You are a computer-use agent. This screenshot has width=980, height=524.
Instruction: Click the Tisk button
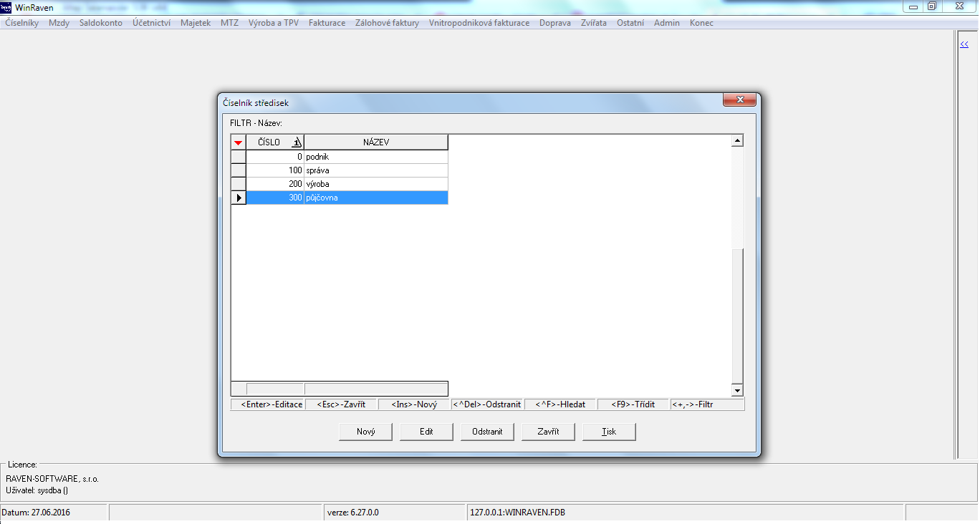tap(609, 432)
